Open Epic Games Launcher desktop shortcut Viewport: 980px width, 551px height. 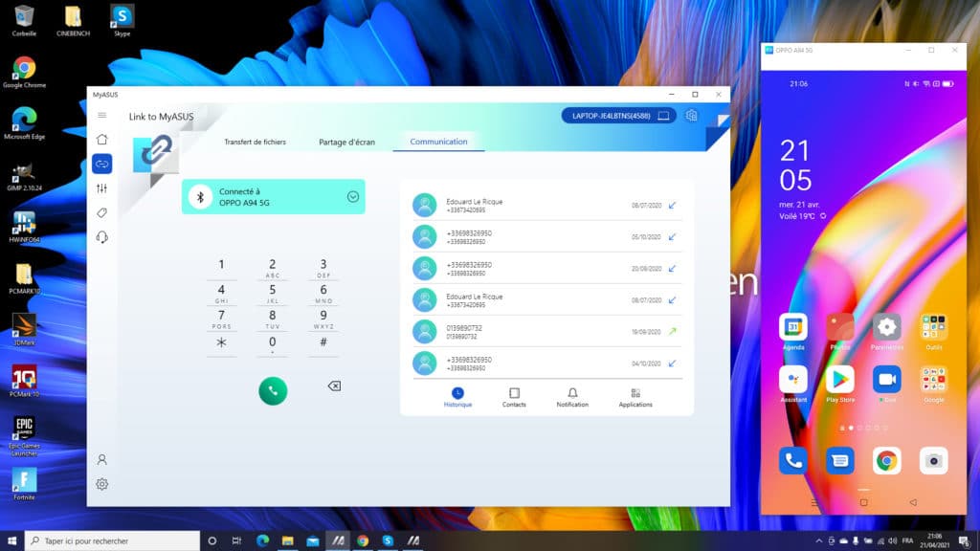click(x=24, y=436)
